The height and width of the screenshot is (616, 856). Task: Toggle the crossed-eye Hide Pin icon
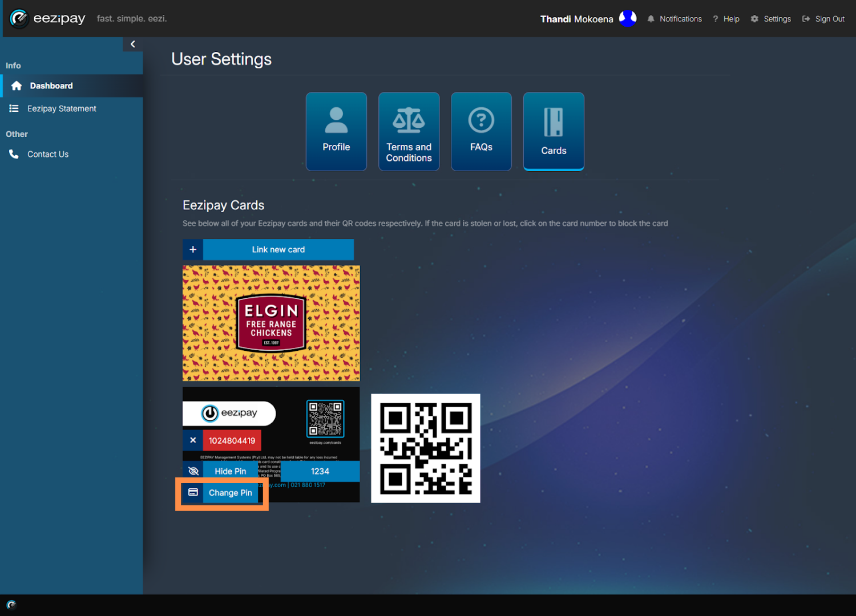[x=193, y=471]
